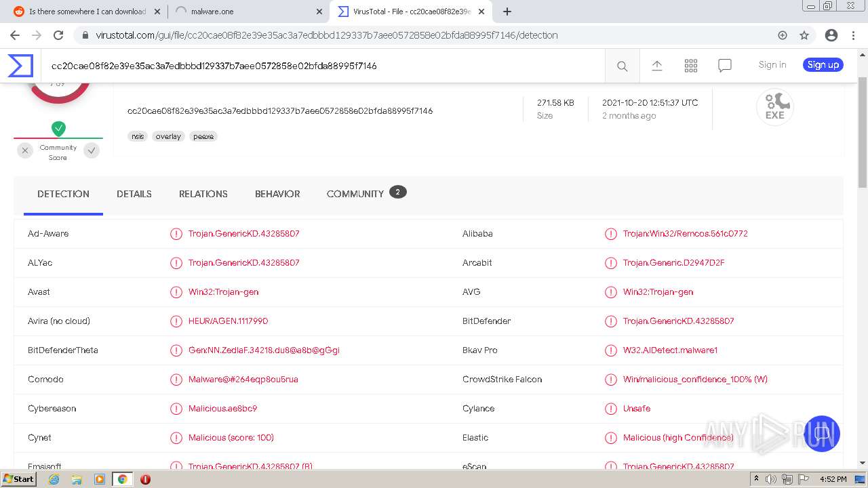This screenshot has width=868, height=488.
Task: Switch to the COMMUNITY tab
Action: click(x=366, y=194)
